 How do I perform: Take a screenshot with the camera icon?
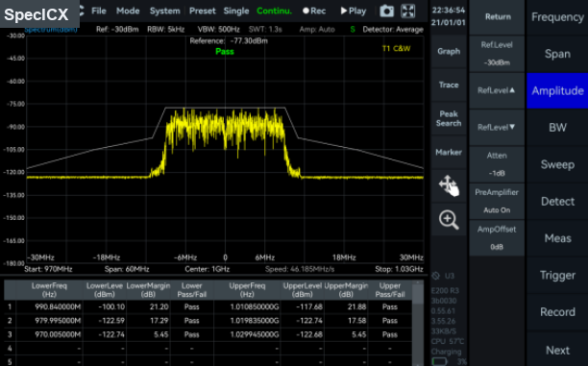click(386, 11)
